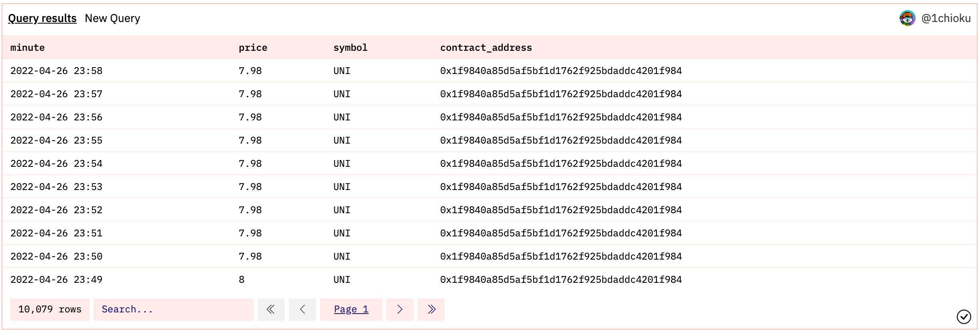Screen dimensions: 980x332
Task: Select the cell 2022-04-26 23:55
Action: [x=56, y=140]
